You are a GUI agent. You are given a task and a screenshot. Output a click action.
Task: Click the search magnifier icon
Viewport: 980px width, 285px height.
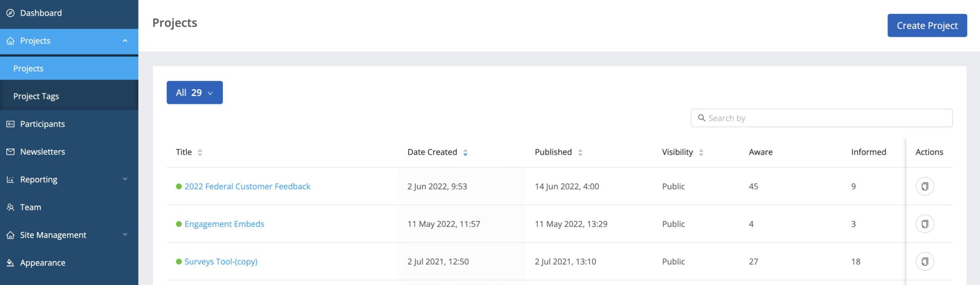click(x=702, y=118)
